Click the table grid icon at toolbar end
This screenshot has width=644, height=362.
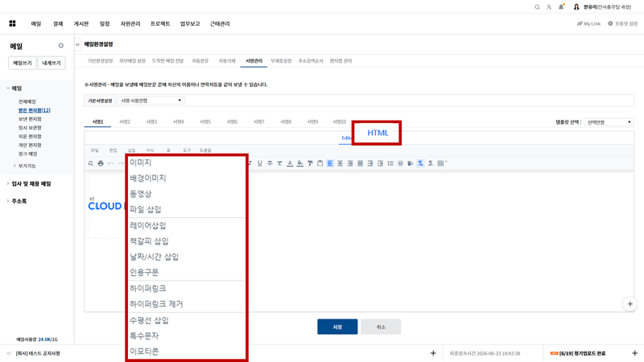click(441, 163)
